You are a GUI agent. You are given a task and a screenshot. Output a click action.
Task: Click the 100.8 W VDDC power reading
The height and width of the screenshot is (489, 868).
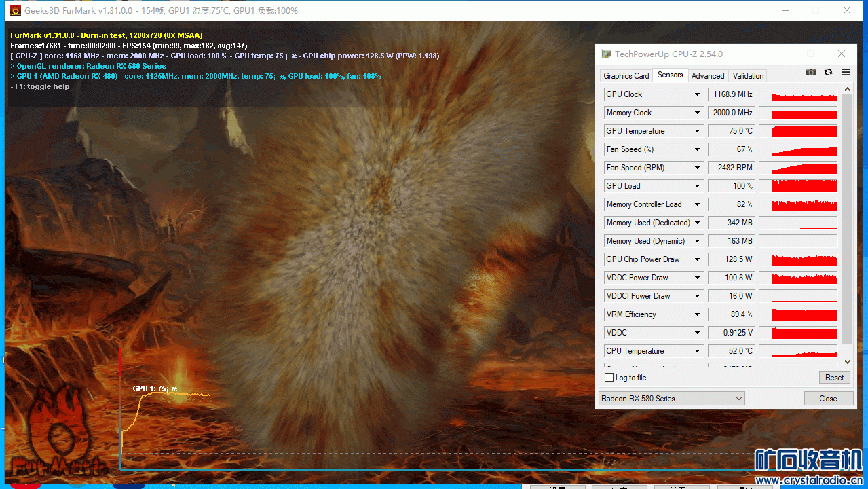tap(732, 278)
